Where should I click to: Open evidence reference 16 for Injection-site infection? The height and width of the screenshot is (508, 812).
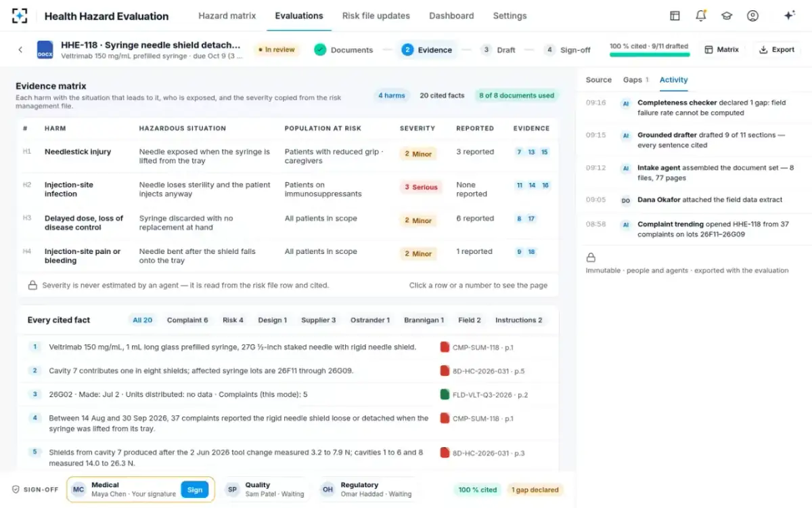[545, 186]
